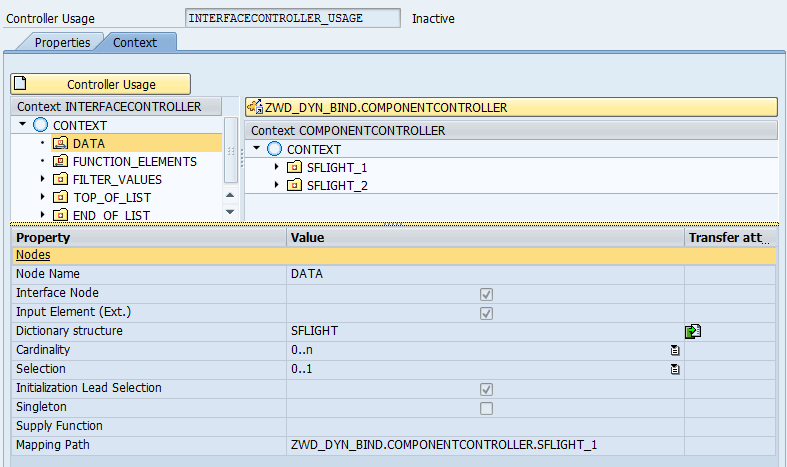
Task: Select the DATA tree node
Action: click(89, 144)
